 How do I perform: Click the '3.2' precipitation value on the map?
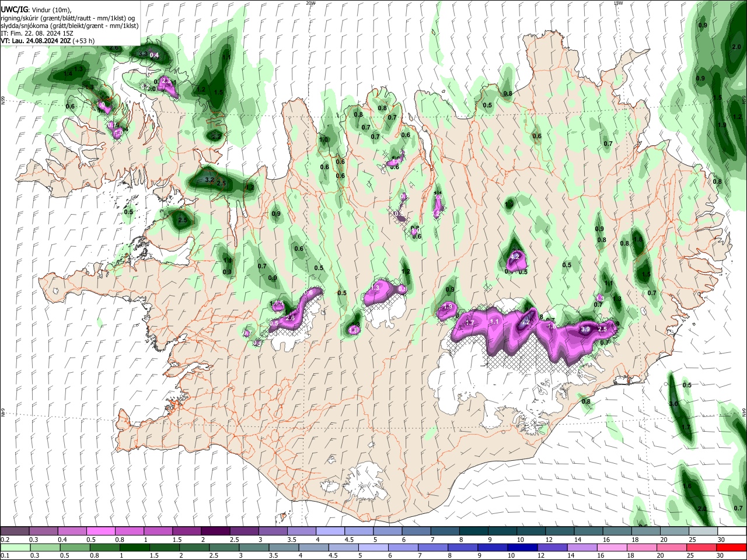210,180
